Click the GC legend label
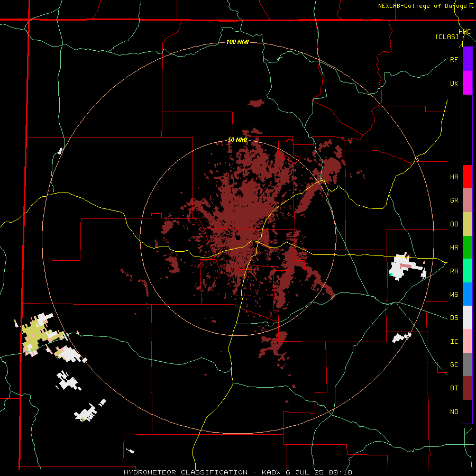The height and width of the screenshot is (476, 476). click(454, 365)
